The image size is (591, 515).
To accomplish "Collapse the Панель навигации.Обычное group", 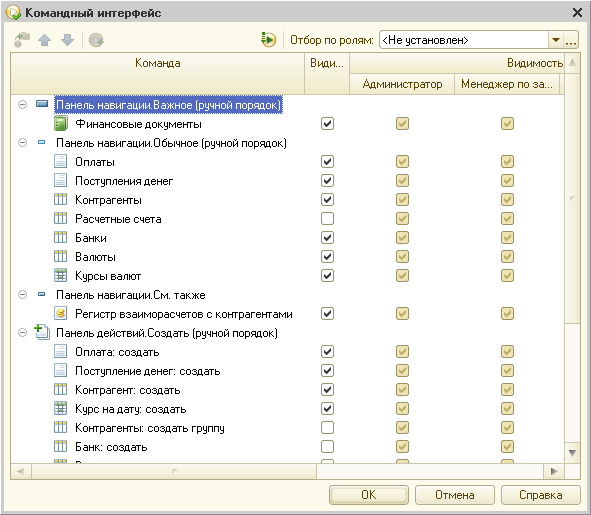I will 23,143.
